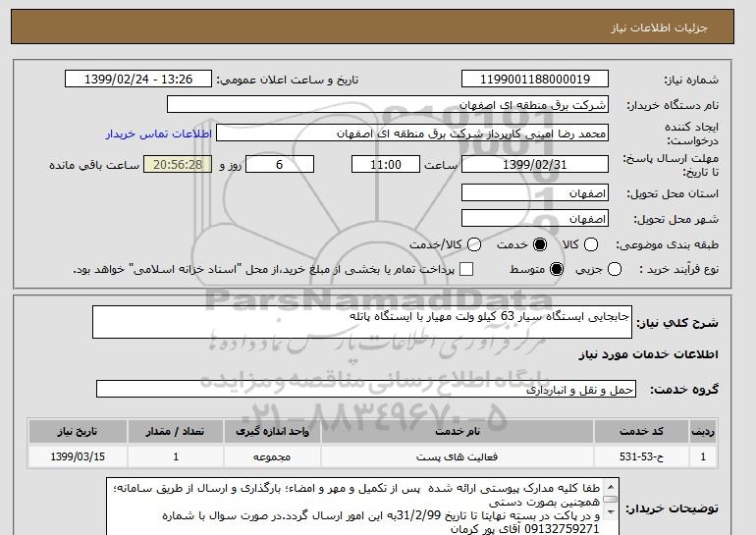Choose the جزیی purchase type radio
The height and width of the screenshot is (535, 756).
615,269
